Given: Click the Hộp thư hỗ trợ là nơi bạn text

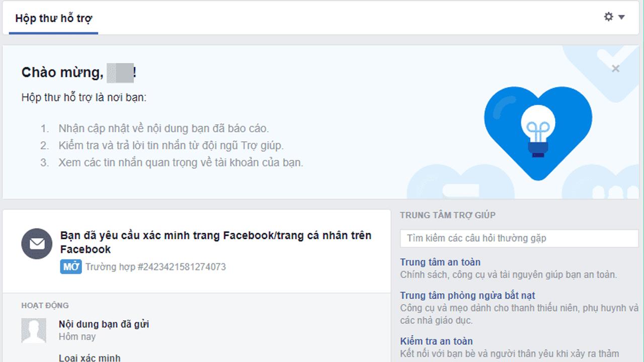Looking at the screenshot, I should 84,98.
